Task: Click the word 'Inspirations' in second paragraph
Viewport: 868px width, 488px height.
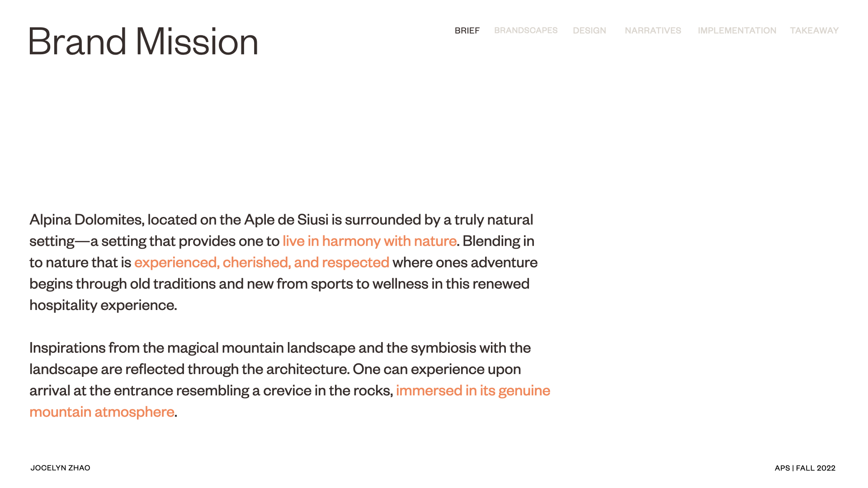Action: point(67,348)
